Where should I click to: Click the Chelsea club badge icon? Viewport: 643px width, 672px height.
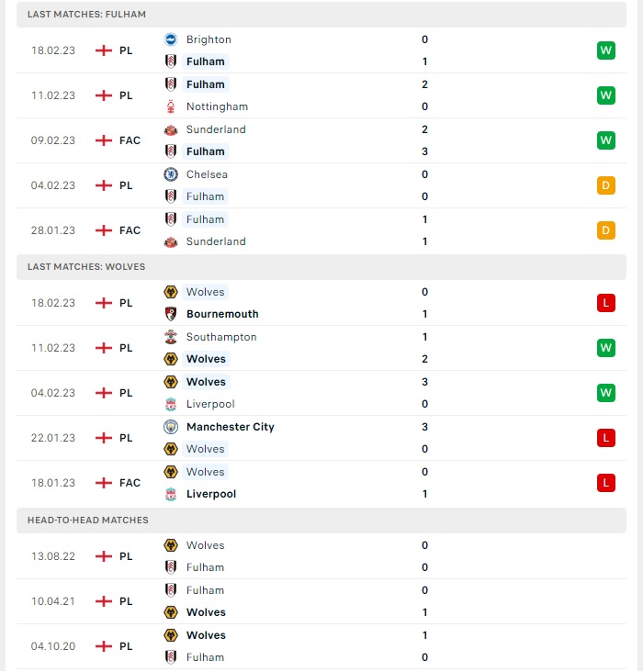click(x=171, y=174)
